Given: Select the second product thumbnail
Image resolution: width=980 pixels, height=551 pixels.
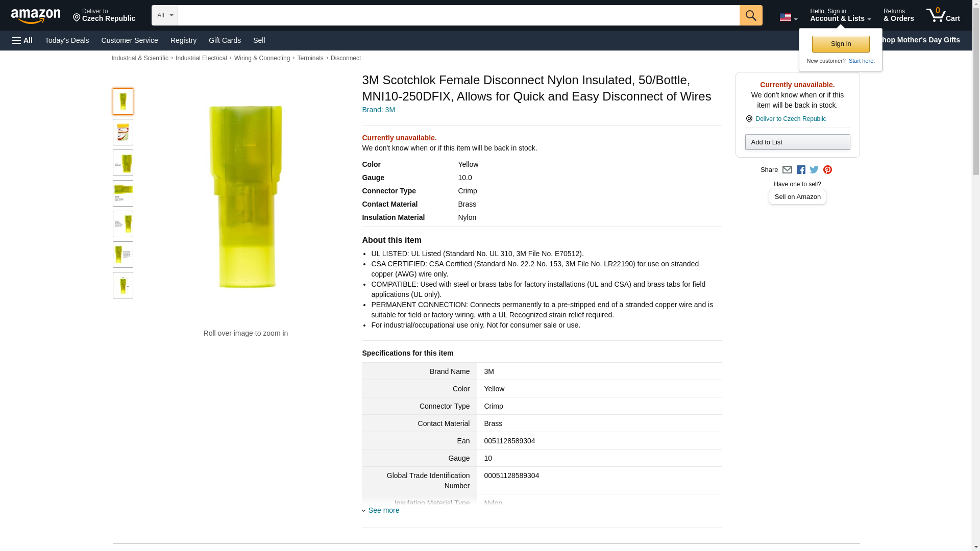Looking at the screenshot, I should click(123, 132).
